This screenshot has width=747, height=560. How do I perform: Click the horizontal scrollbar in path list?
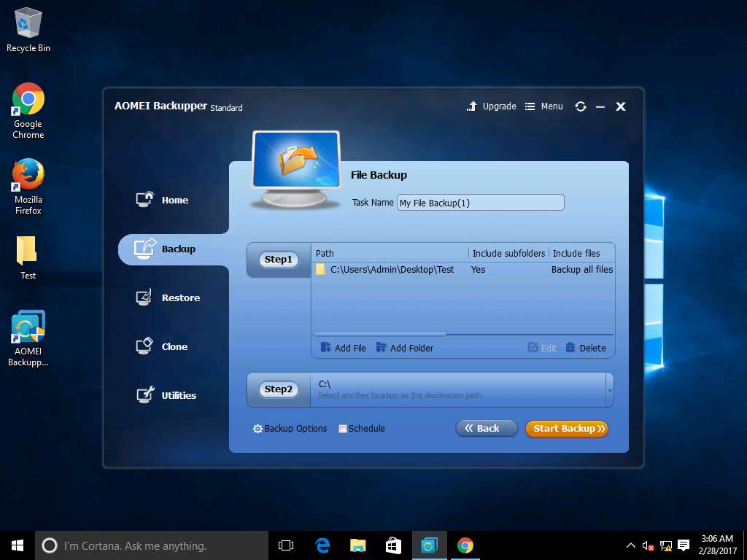[x=379, y=335]
